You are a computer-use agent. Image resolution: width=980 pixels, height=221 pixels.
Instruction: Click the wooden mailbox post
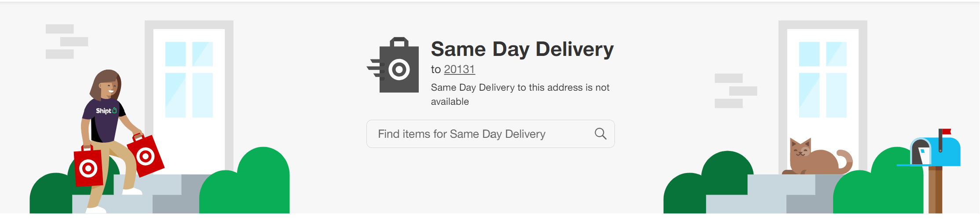[x=935, y=189]
